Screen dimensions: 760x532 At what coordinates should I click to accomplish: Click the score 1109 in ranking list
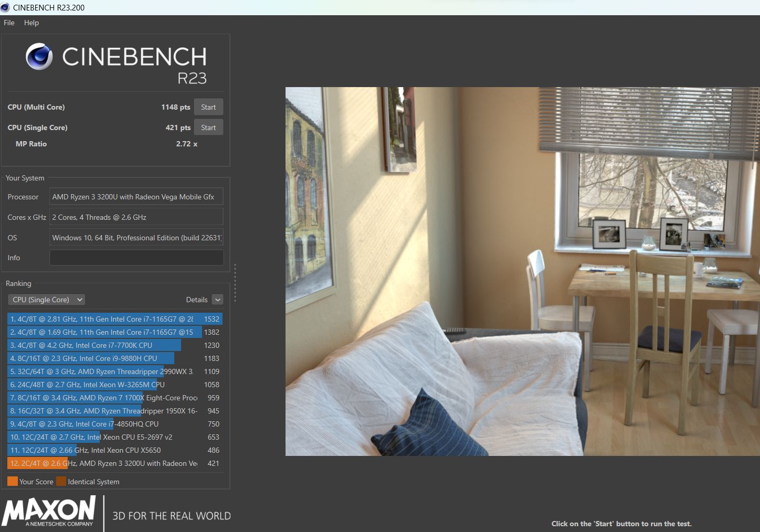click(x=212, y=371)
